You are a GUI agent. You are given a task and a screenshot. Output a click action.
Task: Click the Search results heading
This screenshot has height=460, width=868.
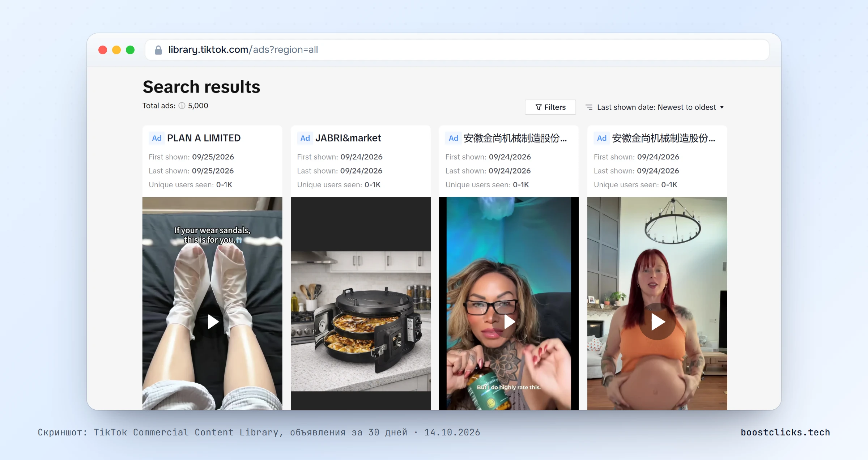[x=201, y=87]
